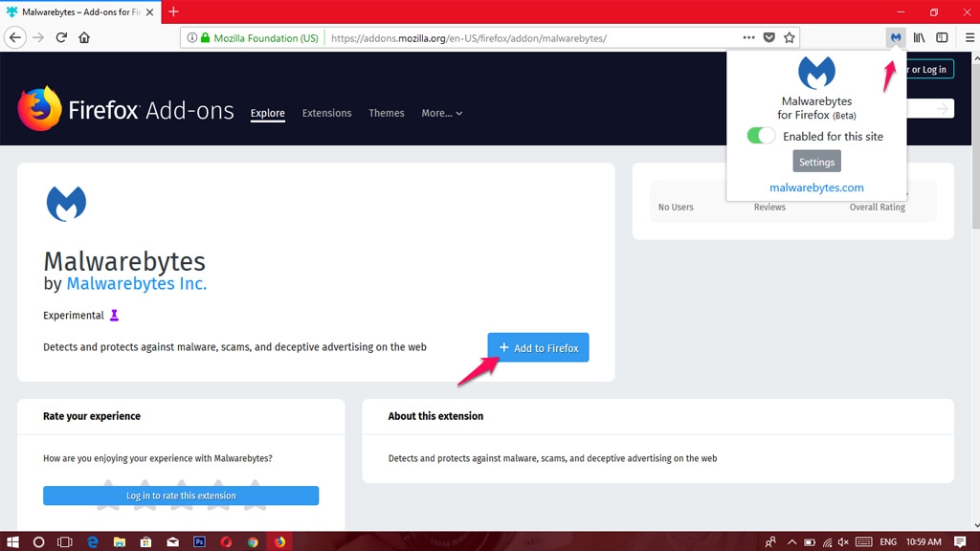
Task: Open page actions three-dot menu
Action: (x=748, y=37)
